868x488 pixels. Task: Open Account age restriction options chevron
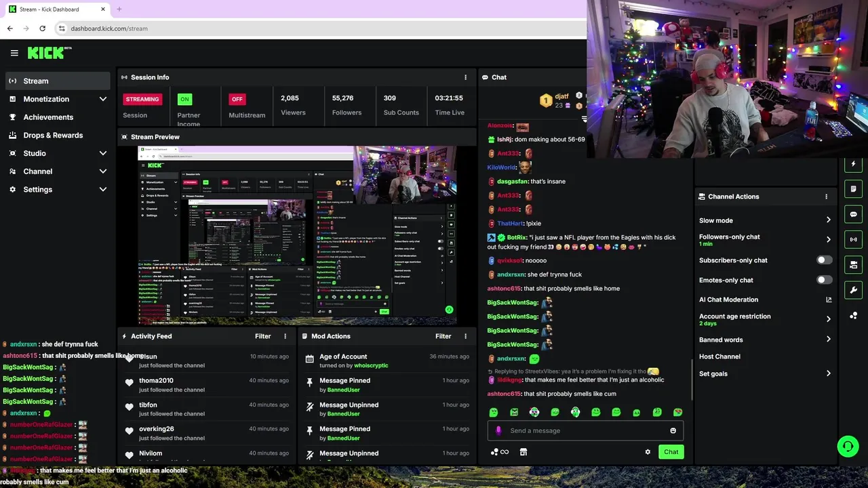[828, 319]
